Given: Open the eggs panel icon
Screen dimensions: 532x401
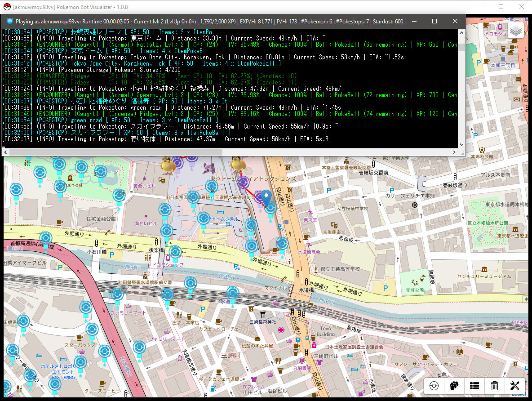Looking at the screenshot, I should (x=454, y=386).
